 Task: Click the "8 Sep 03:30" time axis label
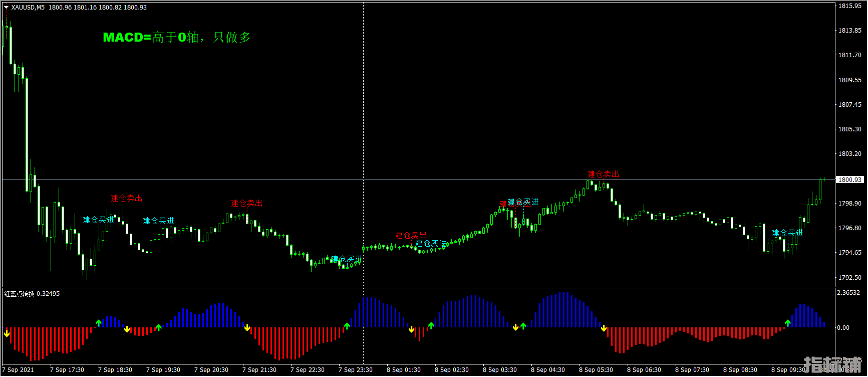500,370
